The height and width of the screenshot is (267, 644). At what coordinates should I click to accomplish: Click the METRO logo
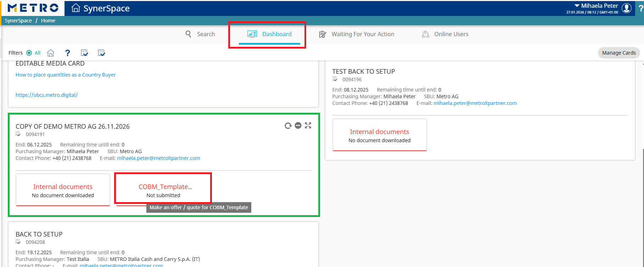point(33,8)
